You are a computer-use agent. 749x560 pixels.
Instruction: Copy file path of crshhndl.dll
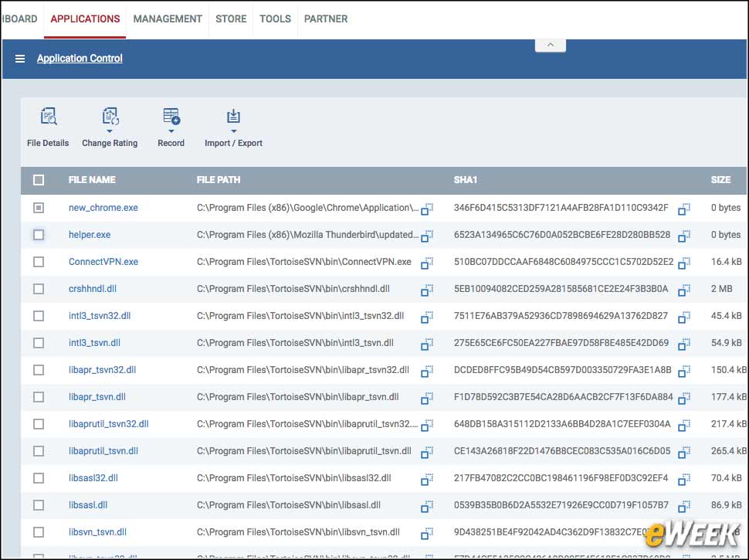click(426, 290)
